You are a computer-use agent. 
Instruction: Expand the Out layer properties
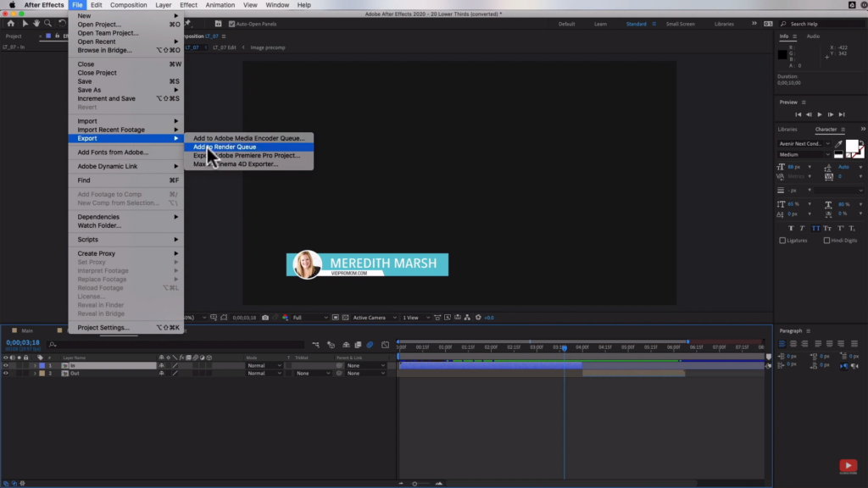(35, 374)
